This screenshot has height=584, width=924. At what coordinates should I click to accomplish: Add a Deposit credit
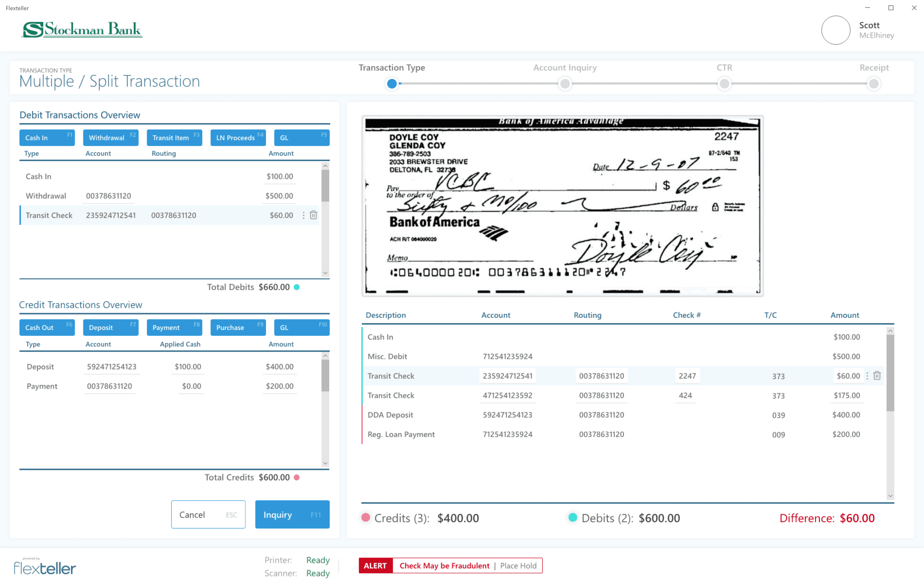[x=110, y=327]
